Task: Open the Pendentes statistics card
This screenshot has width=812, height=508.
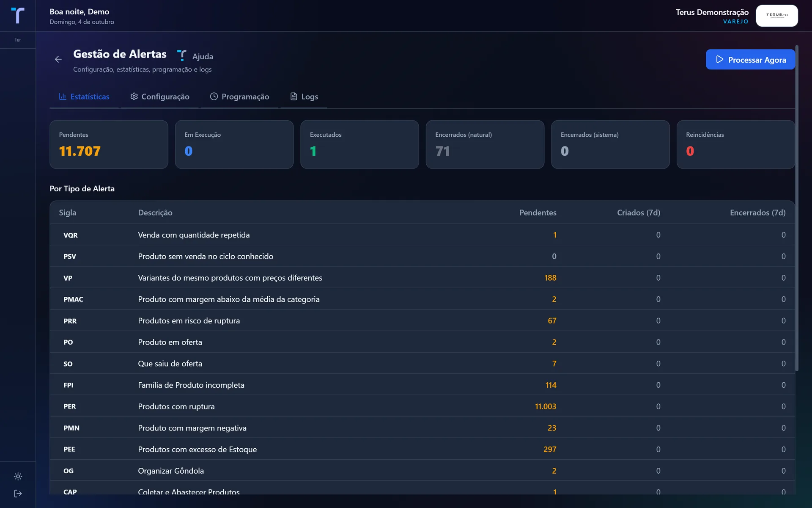Action: (x=109, y=144)
